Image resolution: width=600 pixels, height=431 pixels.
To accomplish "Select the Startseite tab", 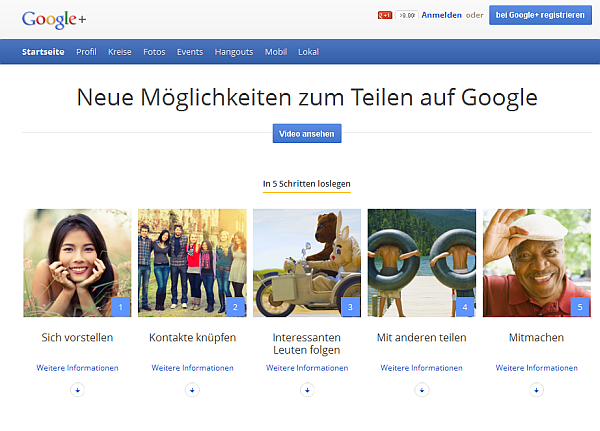I will tap(43, 52).
